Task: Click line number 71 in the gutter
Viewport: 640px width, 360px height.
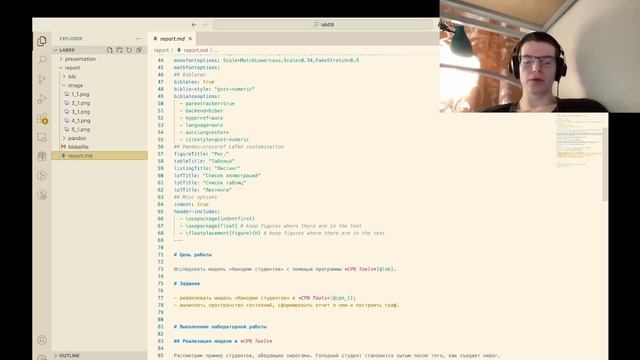Action: click(x=160, y=255)
